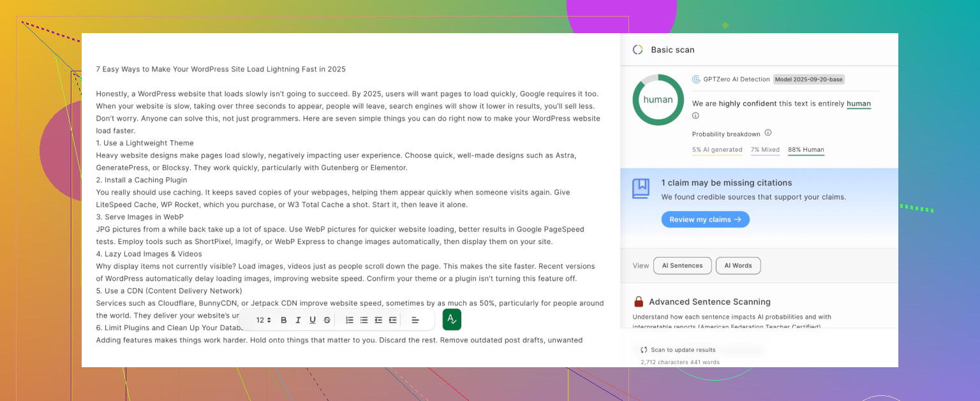The image size is (980, 401).
Task: Toggle underline formatting
Action: 313,320
